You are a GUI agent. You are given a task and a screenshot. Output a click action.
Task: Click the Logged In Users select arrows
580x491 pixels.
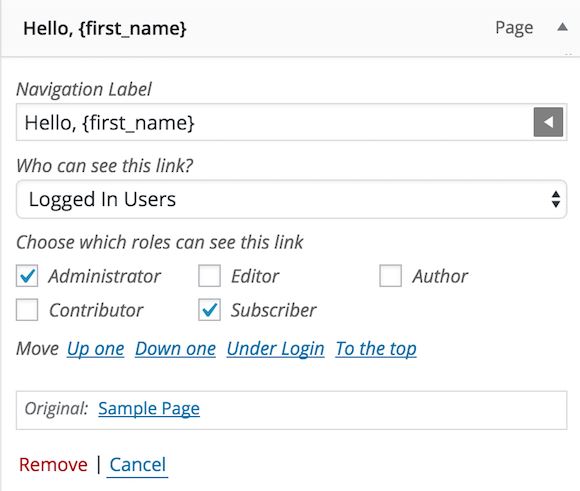coord(556,199)
